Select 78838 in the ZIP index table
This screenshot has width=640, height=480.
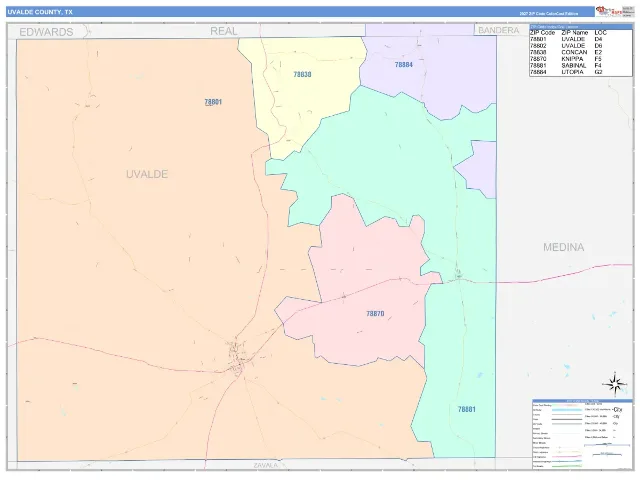pos(538,52)
